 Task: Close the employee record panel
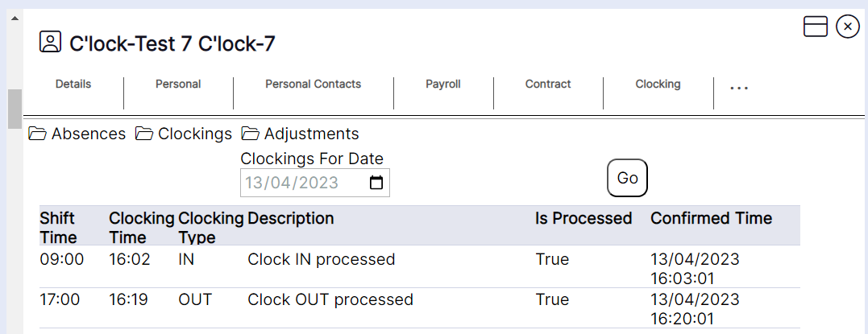coord(848,27)
